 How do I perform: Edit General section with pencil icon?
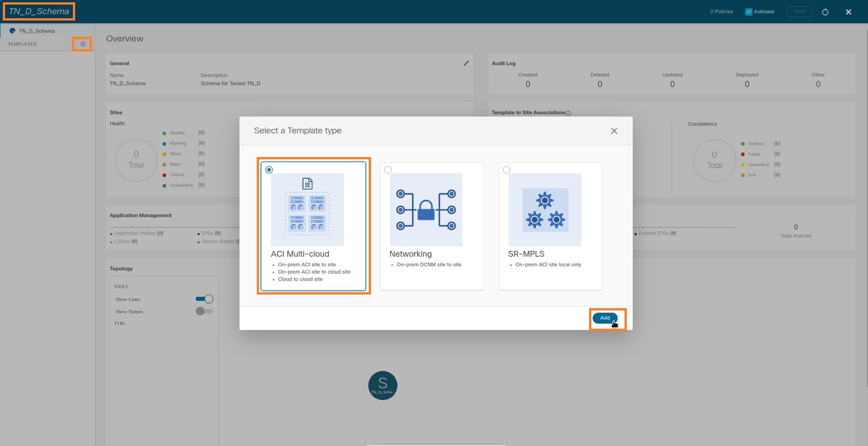(466, 63)
